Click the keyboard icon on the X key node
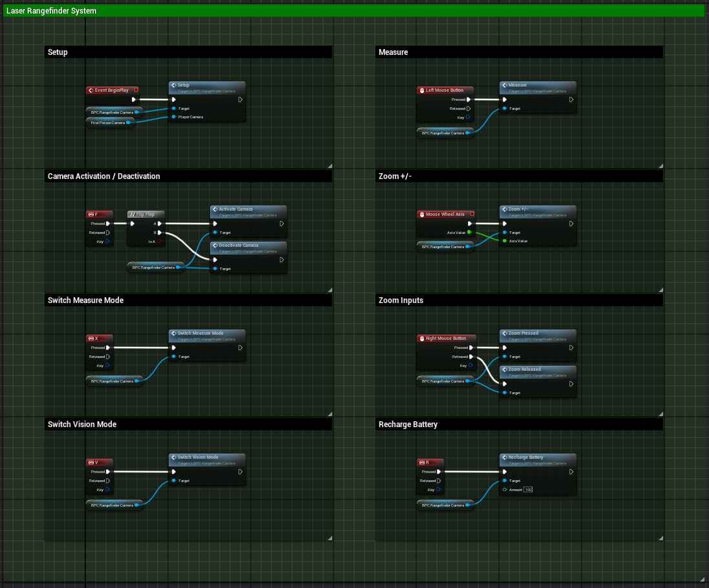Viewport: 709px width, 588px height. coord(91,338)
